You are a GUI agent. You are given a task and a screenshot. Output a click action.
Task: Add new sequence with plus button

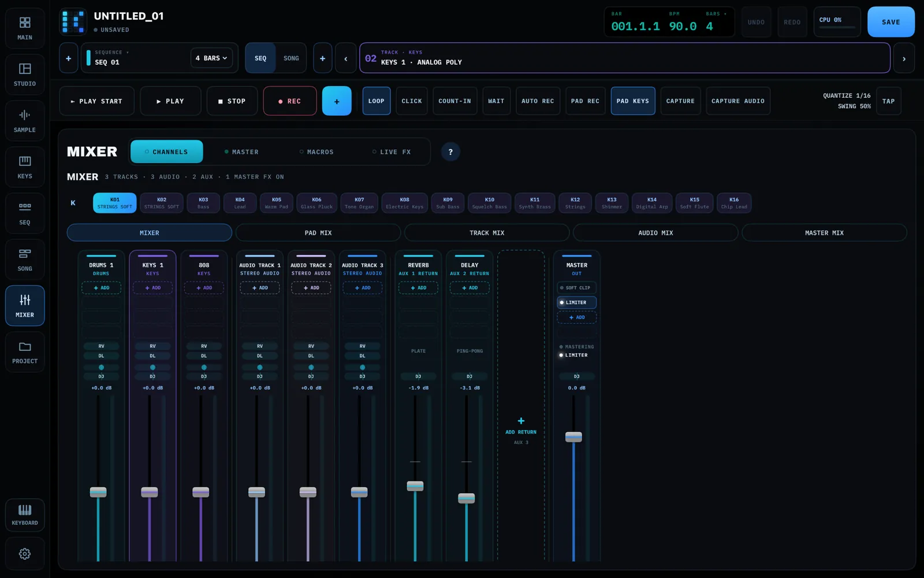click(68, 58)
